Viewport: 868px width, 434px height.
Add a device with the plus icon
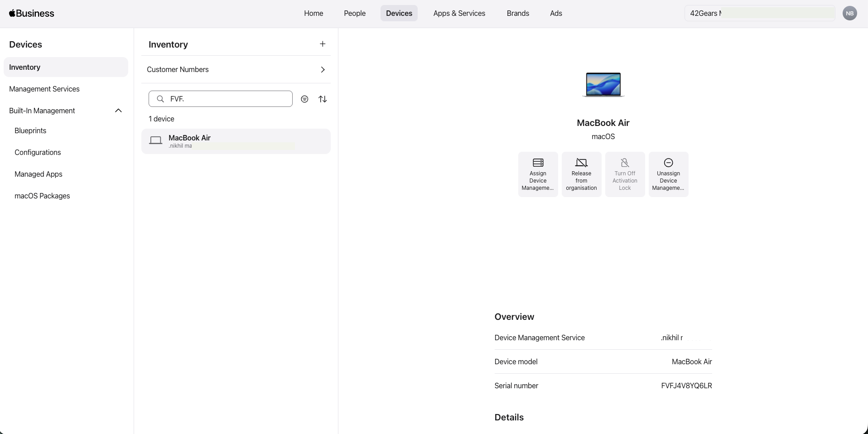[x=323, y=44]
